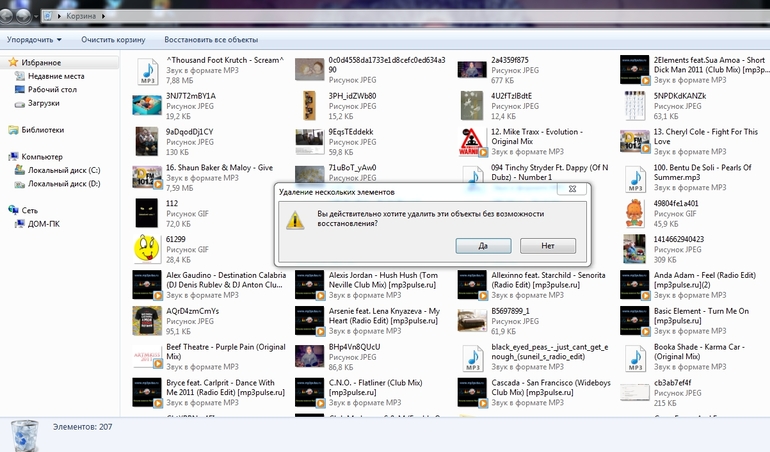The width and height of the screenshot is (770, 452).
Task: Click Восстановить все объекты in the toolbar
Action: click(x=211, y=40)
